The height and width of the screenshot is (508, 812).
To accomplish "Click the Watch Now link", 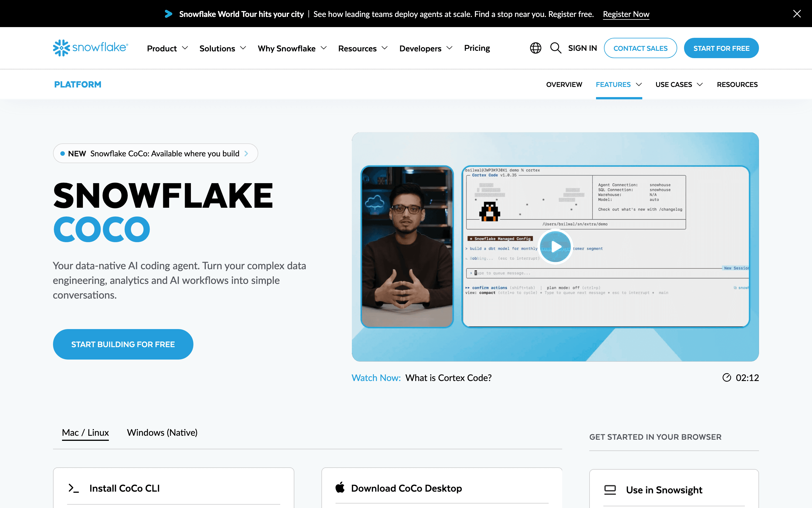I will click(x=376, y=378).
